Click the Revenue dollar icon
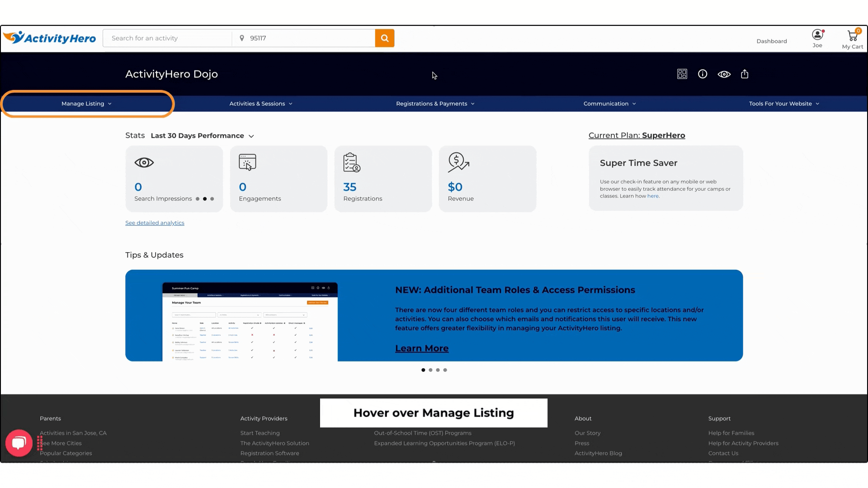This screenshot has width=868, height=488. pos(458,162)
